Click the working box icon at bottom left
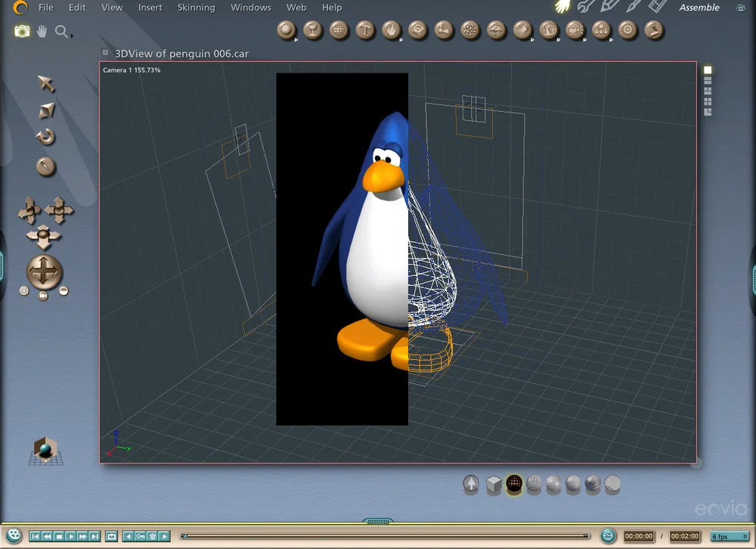Viewport: 756px width, 549px height. click(x=45, y=448)
